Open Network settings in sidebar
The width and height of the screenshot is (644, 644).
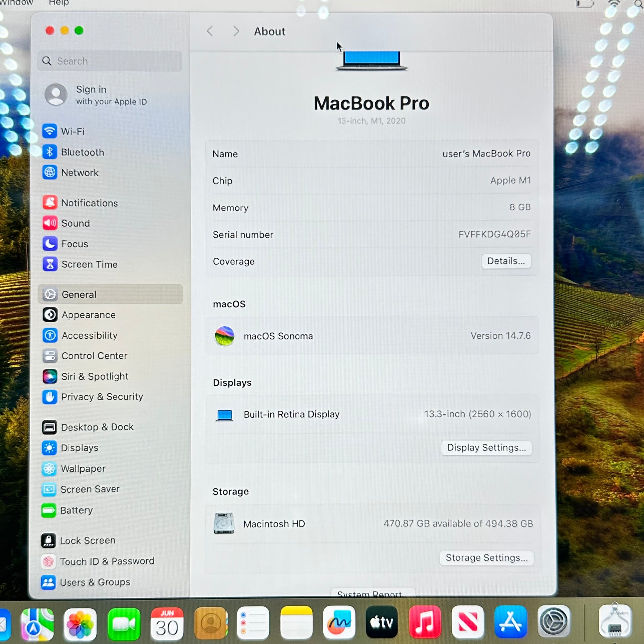[71, 173]
